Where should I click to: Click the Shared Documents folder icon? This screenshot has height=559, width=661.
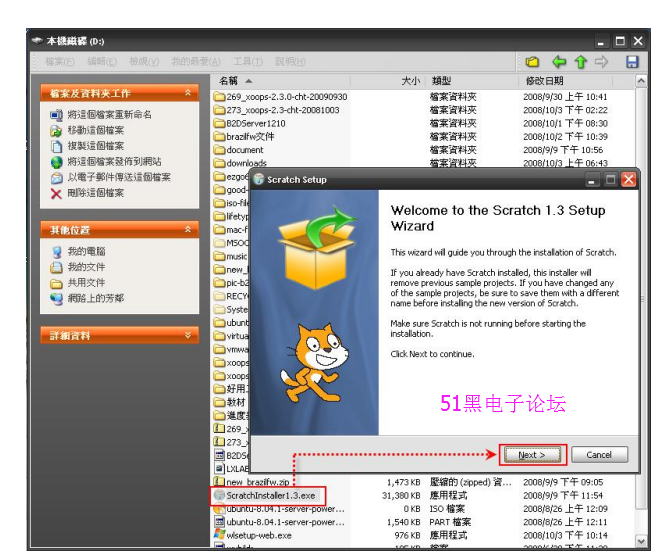tap(56, 283)
